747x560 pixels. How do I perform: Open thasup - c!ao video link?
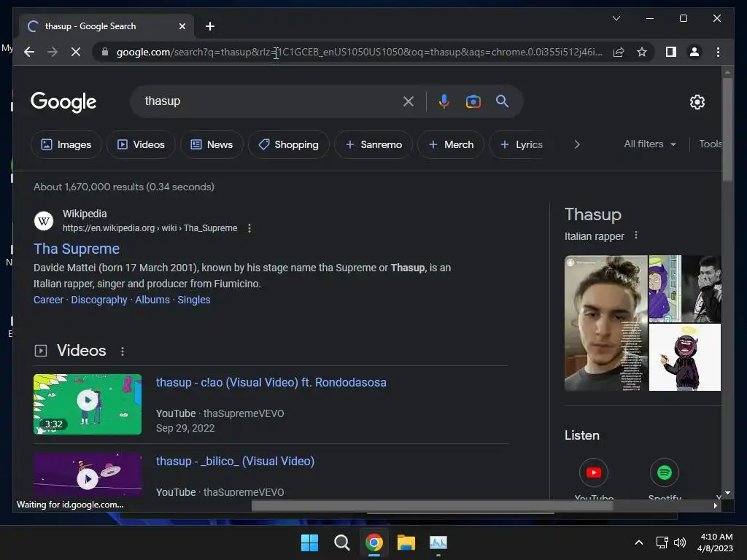tap(271, 382)
